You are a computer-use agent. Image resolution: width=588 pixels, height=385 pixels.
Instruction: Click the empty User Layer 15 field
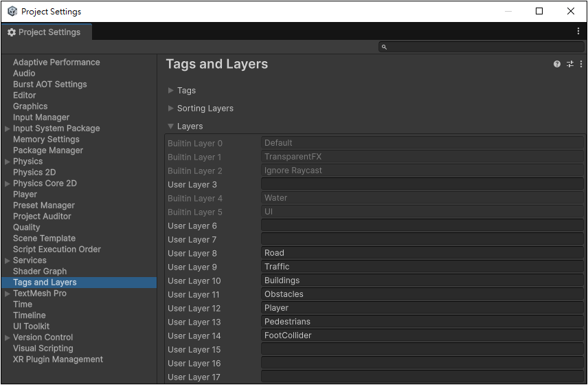422,349
